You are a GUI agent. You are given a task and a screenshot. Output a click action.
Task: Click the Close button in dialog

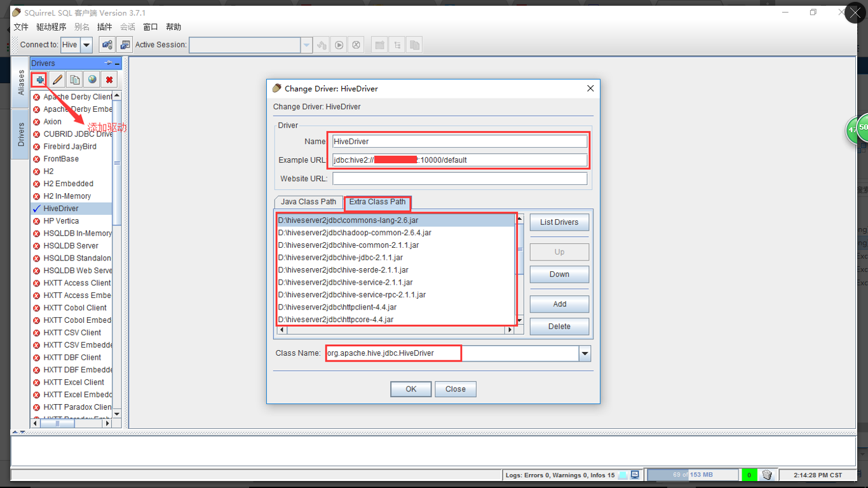(456, 389)
